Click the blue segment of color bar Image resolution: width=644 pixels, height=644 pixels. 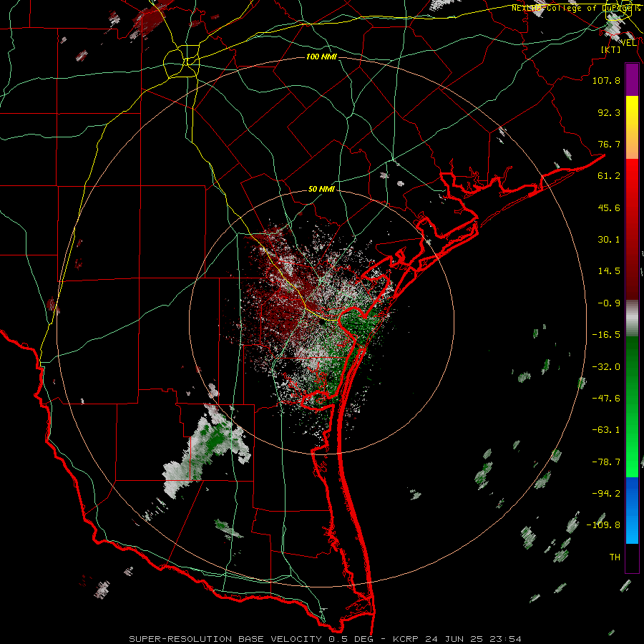click(x=632, y=510)
